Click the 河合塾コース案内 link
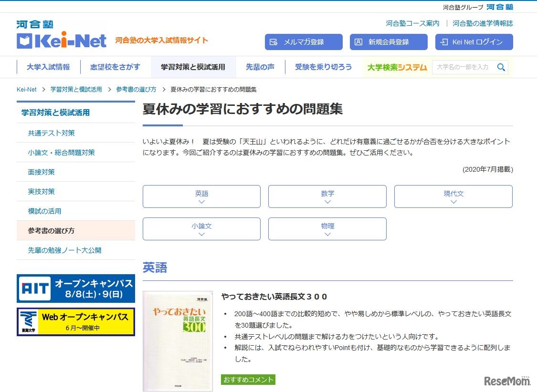Image resolution: width=537 pixels, height=392 pixels. pos(411,23)
